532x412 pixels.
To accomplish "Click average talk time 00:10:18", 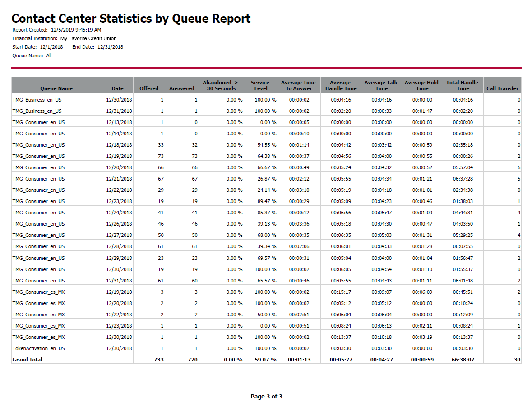I will (x=381, y=337).
